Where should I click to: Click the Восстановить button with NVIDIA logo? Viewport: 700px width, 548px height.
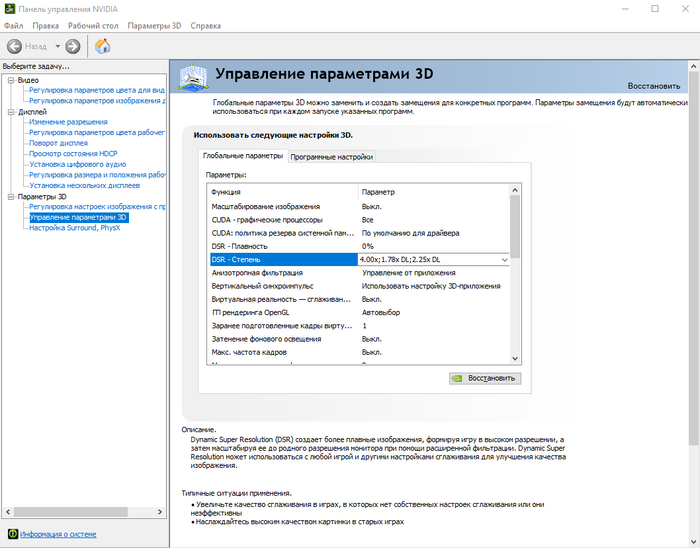tap(485, 378)
